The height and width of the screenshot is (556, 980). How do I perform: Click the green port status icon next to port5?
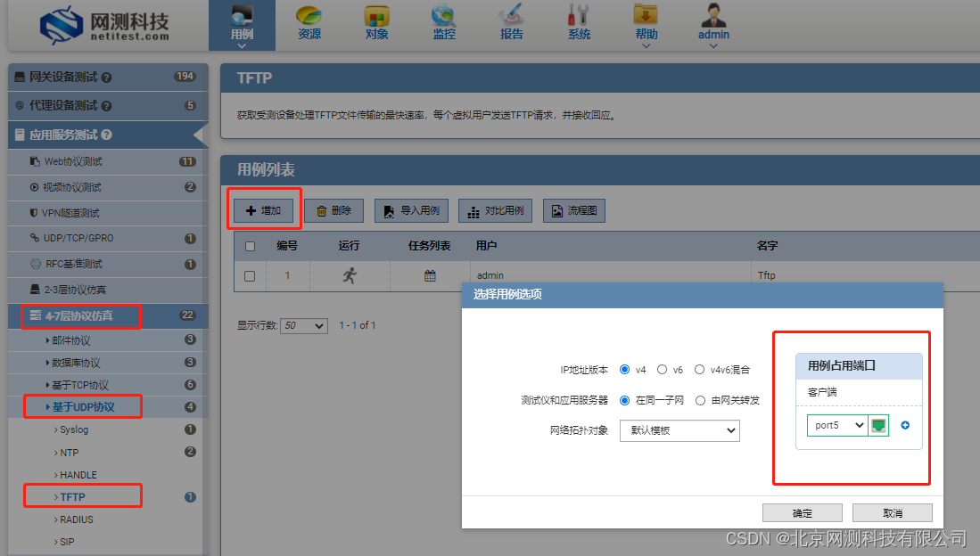[878, 425]
